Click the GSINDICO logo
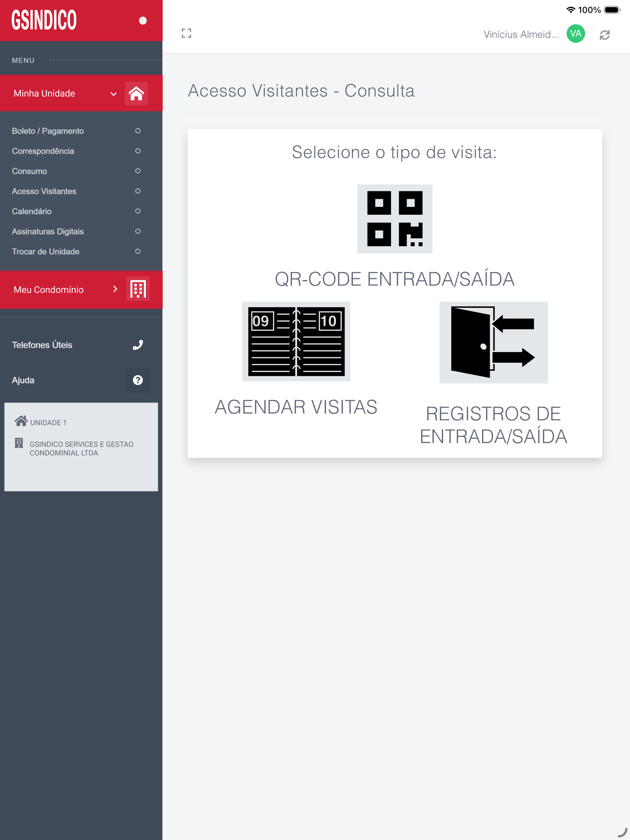This screenshot has width=630, height=840. coord(44,20)
